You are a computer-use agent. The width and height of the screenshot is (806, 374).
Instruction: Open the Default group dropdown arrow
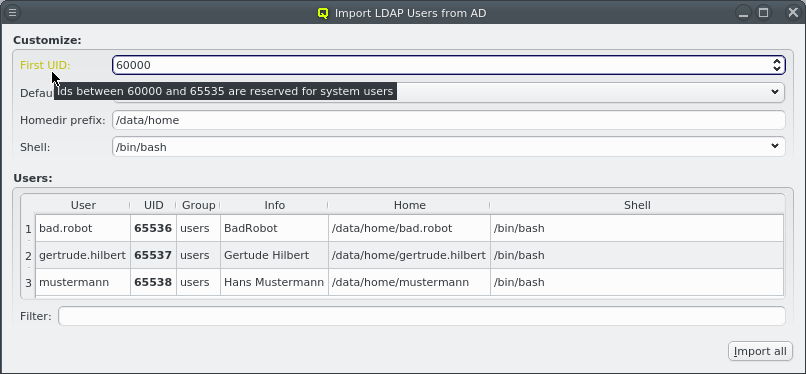pyautogui.click(x=775, y=92)
